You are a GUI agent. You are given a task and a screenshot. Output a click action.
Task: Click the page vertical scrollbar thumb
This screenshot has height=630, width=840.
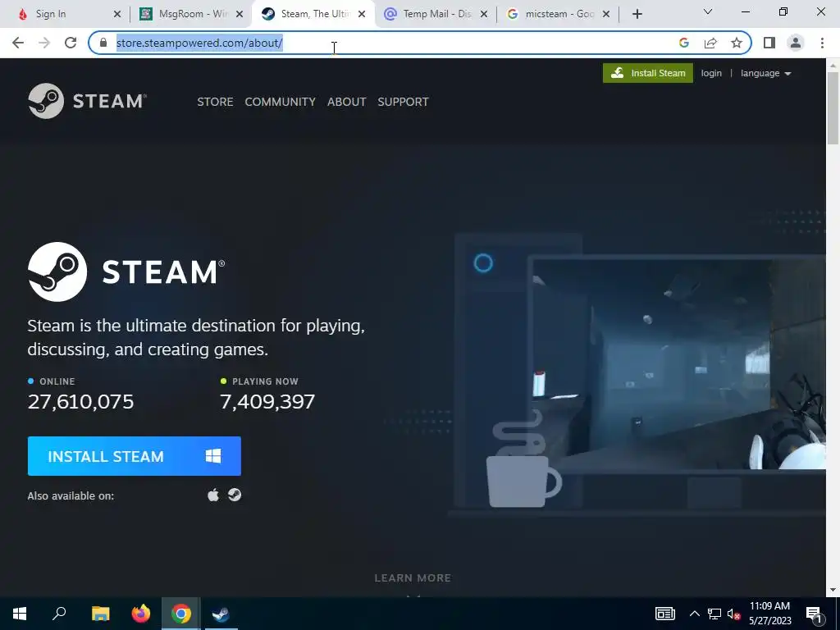833,107
